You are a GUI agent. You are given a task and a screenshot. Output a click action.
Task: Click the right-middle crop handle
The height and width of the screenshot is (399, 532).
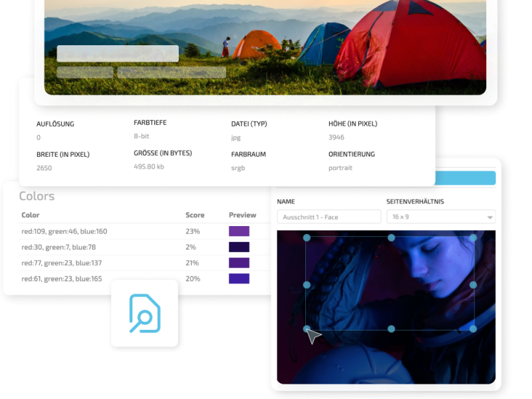pyautogui.click(x=473, y=285)
